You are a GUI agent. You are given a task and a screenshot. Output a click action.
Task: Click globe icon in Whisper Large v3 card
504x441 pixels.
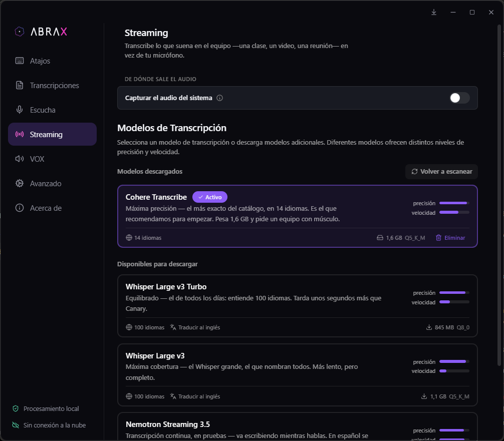pos(129,396)
